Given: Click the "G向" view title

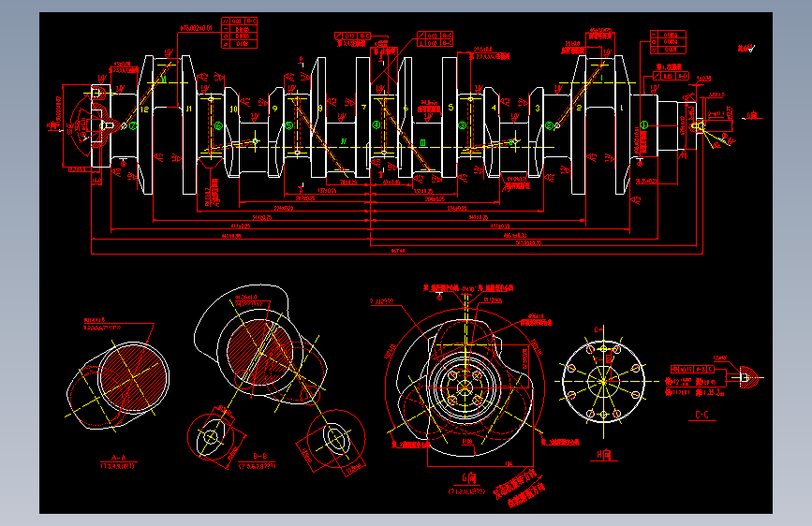Looking at the screenshot, I should point(468,478).
